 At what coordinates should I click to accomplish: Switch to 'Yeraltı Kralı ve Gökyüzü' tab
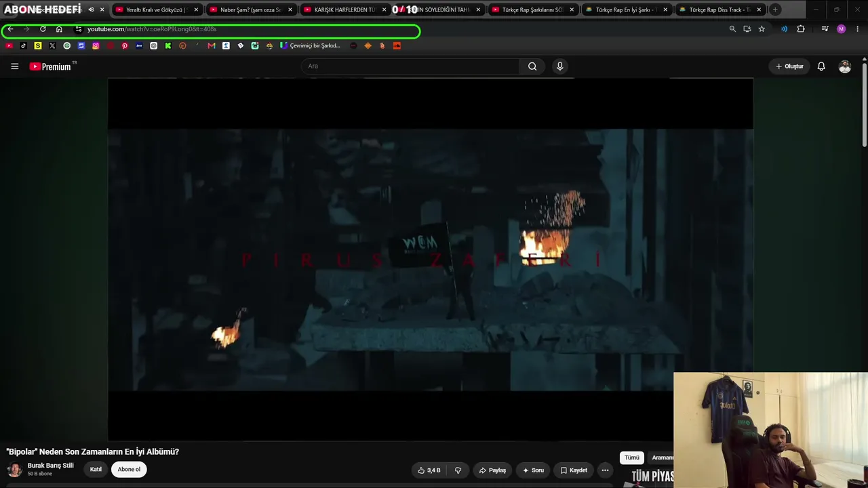coord(156,9)
